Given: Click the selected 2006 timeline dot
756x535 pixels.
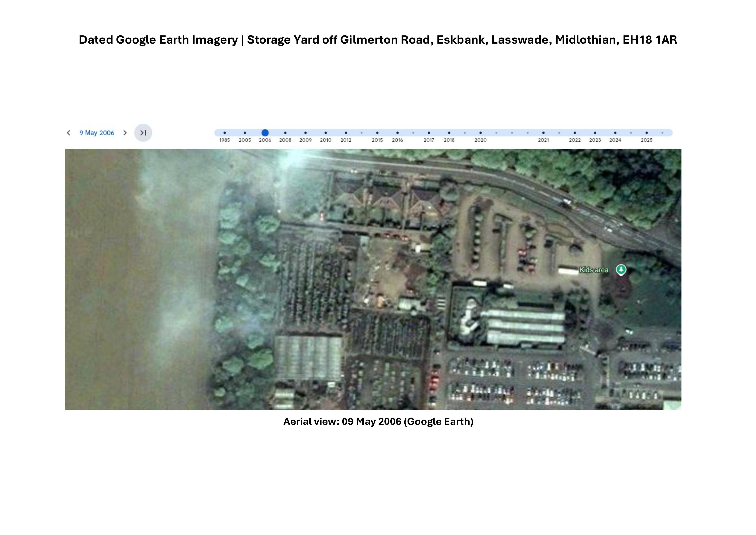Looking at the screenshot, I should [265, 133].
